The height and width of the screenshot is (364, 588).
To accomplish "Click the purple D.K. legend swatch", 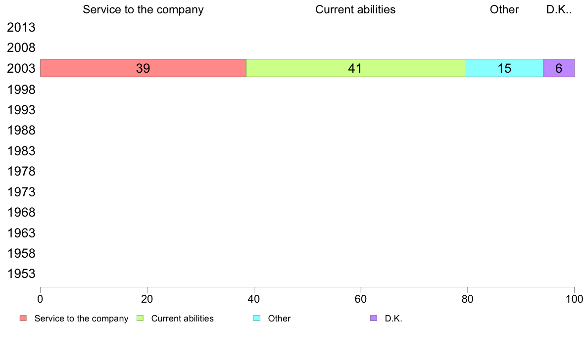I will point(374,318).
